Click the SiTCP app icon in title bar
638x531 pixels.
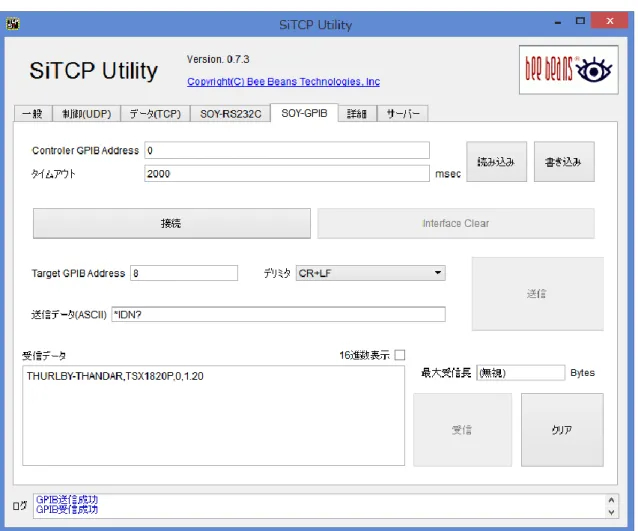click(13, 24)
